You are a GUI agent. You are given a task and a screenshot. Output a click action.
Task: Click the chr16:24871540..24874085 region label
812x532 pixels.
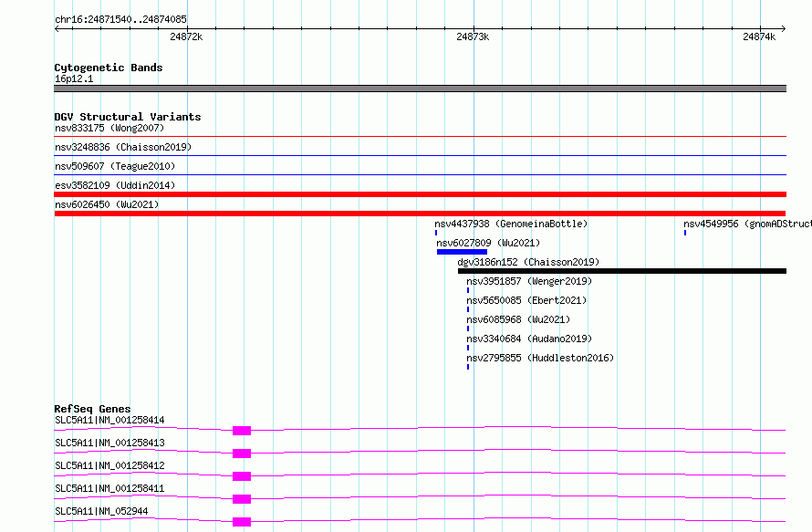point(120,19)
